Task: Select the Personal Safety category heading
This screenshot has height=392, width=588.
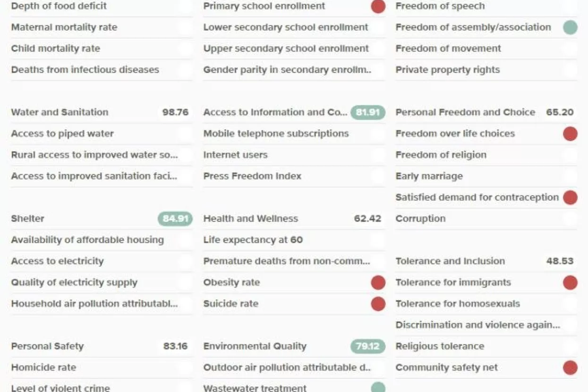Action: pos(47,346)
